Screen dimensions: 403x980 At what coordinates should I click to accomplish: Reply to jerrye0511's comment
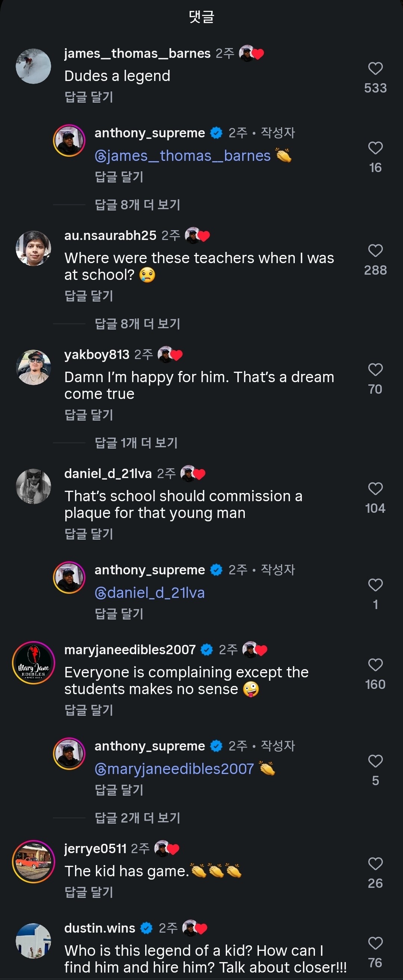coord(89,892)
